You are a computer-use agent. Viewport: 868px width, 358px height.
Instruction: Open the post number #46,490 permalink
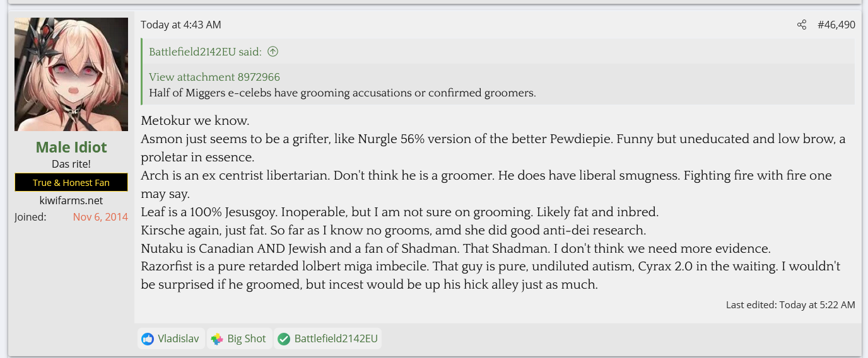[x=836, y=25]
